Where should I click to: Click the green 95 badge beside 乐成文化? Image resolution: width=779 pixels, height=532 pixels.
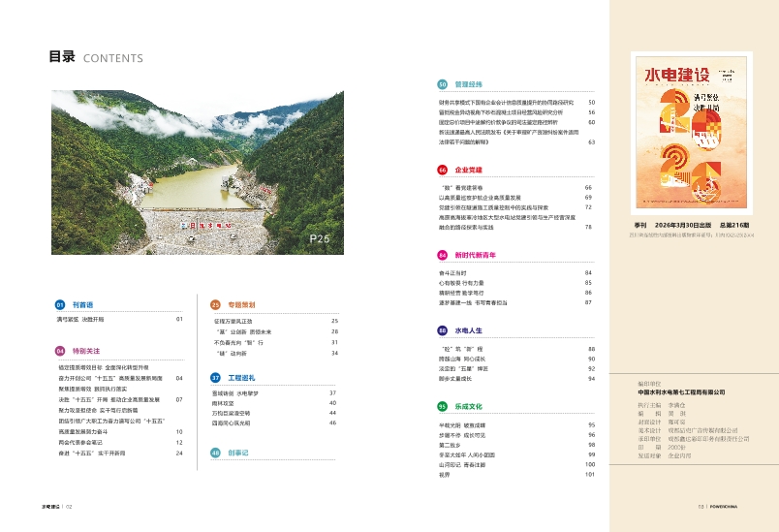(442, 406)
